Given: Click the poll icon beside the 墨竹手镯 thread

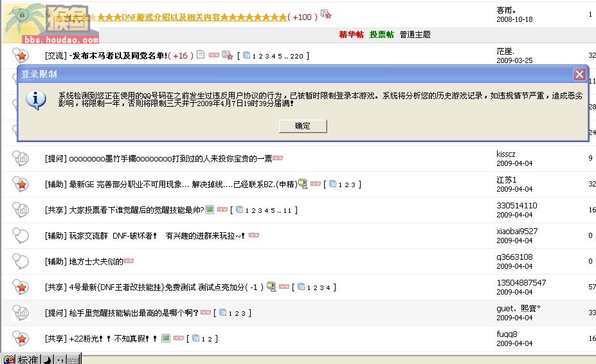Looking at the screenshot, I should coord(21,158).
